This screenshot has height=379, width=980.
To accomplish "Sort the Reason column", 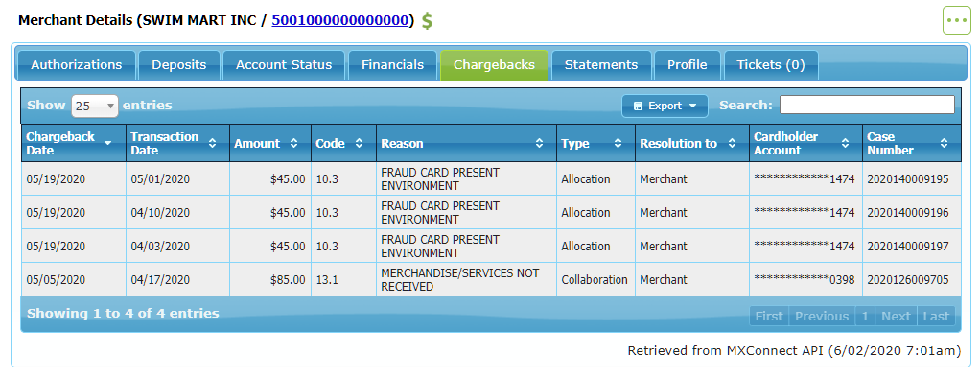I will [539, 143].
